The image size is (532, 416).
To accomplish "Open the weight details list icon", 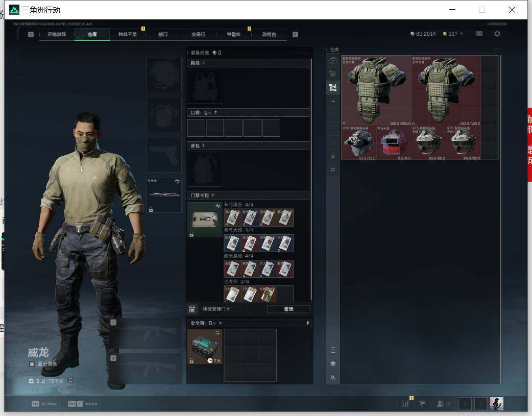I will pos(70,380).
